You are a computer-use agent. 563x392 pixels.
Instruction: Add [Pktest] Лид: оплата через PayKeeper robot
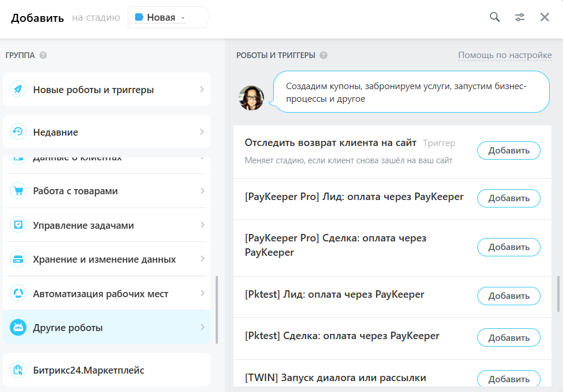pos(508,296)
